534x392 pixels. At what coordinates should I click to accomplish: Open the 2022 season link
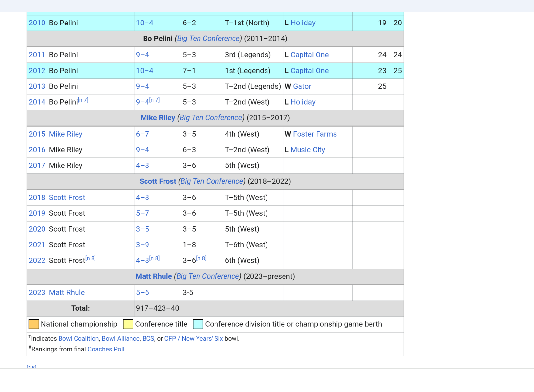pyautogui.click(x=37, y=260)
